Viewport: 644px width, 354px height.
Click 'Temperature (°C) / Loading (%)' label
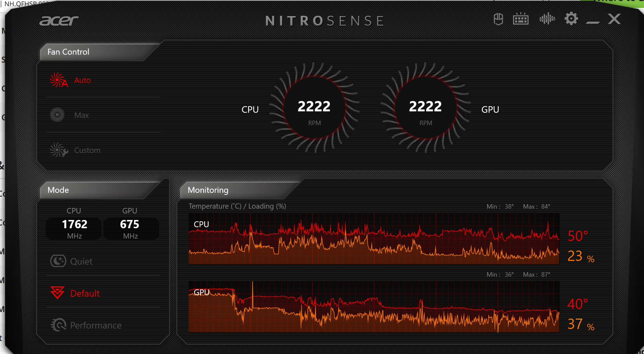point(237,206)
